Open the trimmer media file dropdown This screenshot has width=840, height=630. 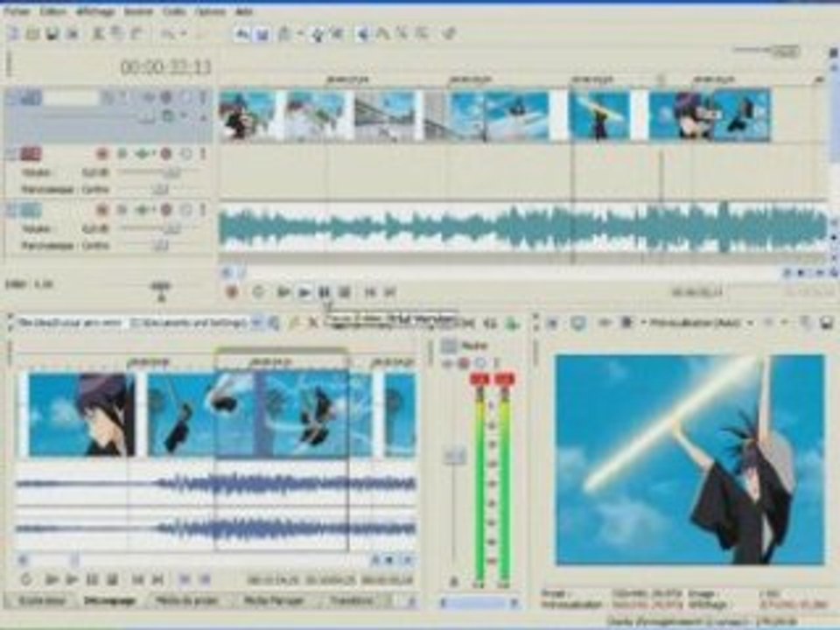tap(257, 323)
